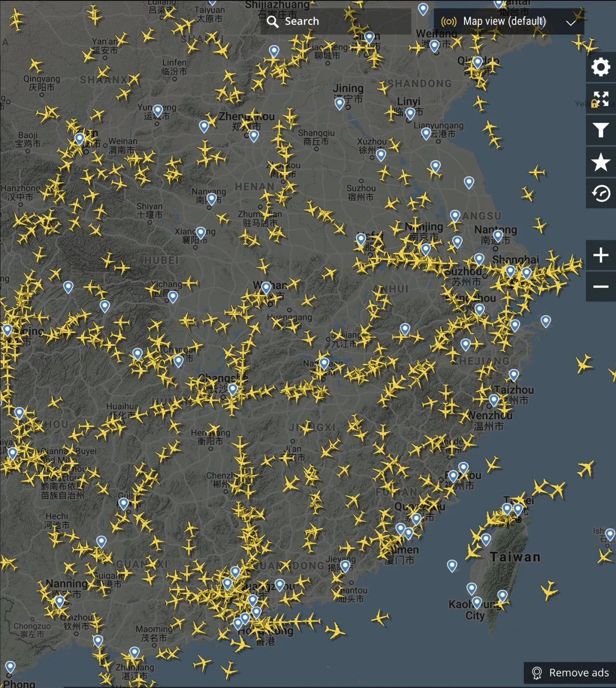Select the Nantong airport pin
Screen dimensions: 616x688
(498, 236)
